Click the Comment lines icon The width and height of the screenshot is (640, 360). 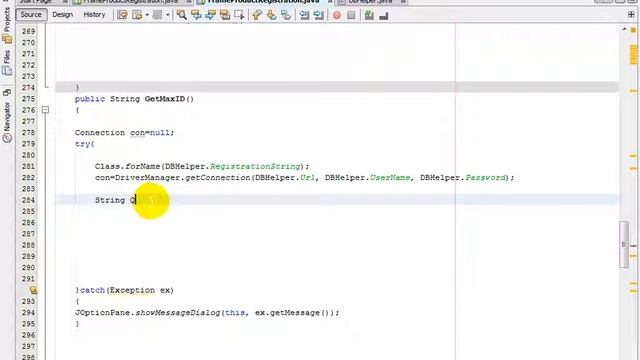[369, 16]
